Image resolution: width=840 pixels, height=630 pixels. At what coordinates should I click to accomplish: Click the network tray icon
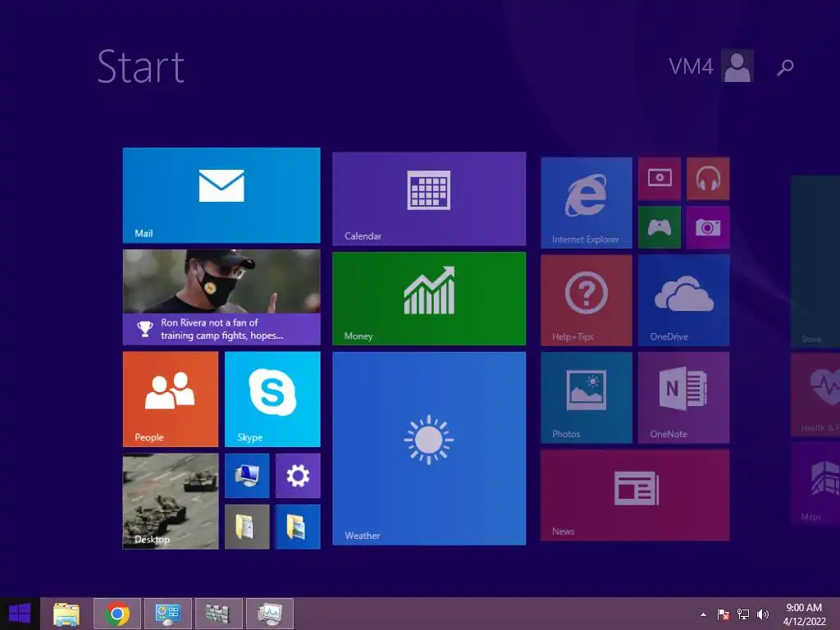743,614
